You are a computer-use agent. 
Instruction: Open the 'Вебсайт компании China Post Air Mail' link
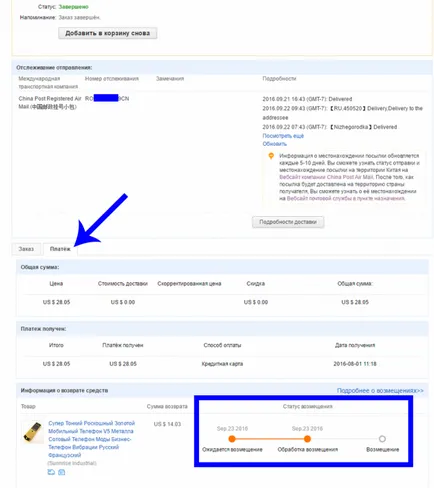pyautogui.click(x=326, y=177)
